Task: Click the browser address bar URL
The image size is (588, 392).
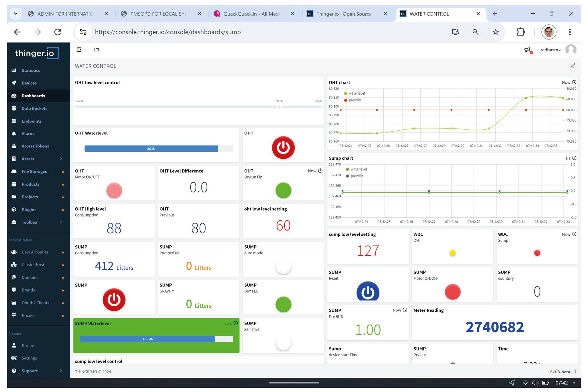Action: point(168,32)
